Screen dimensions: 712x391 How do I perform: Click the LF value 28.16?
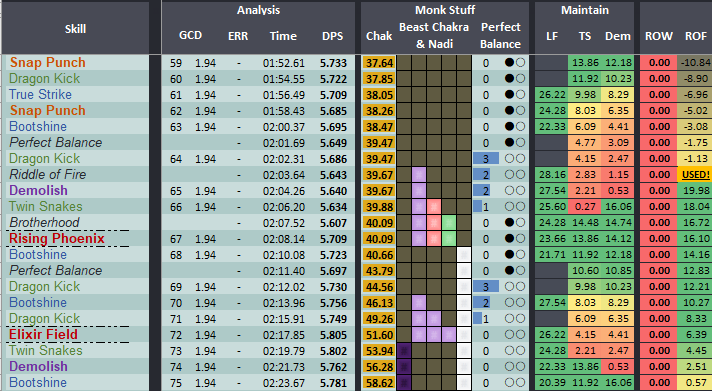pos(552,175)
